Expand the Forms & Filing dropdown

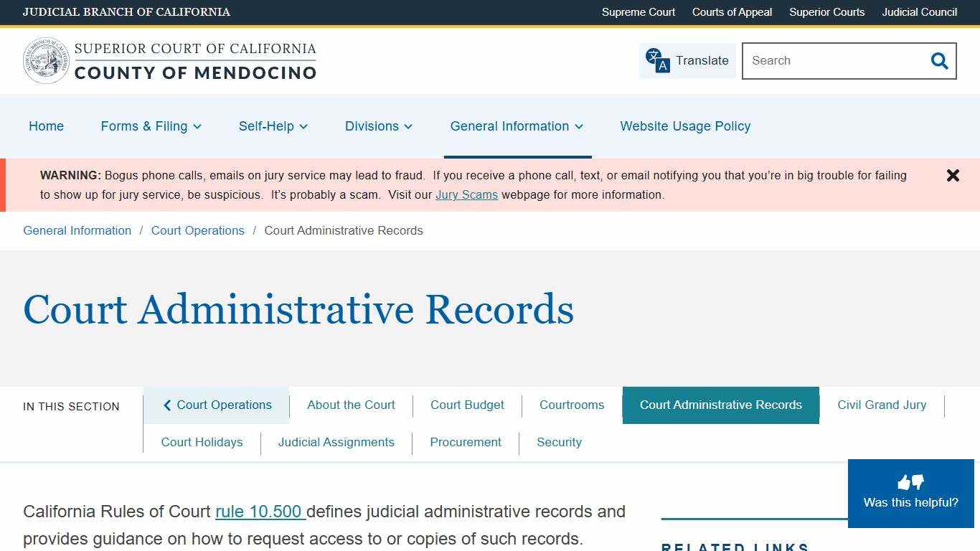click(151, 126)
